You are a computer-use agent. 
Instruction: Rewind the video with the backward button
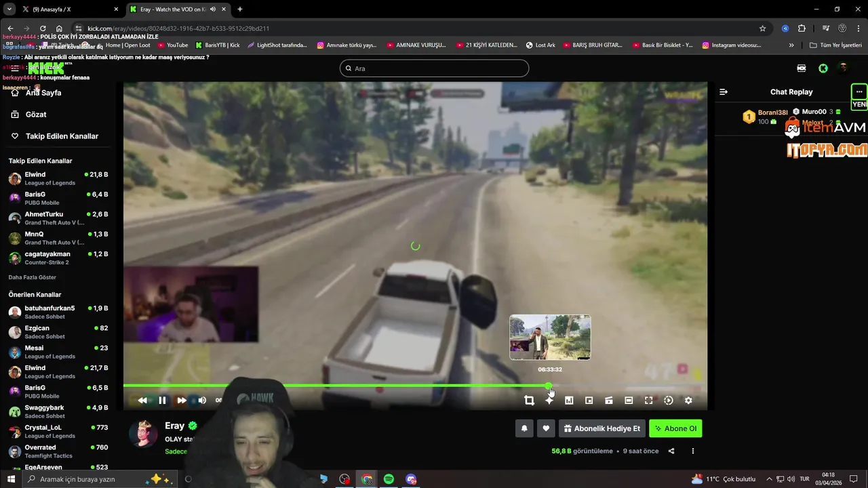click(x=142, y=401)
